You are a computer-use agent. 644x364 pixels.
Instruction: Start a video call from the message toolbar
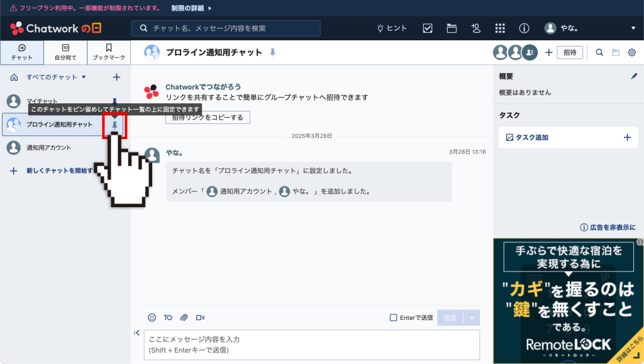[199, 317]
